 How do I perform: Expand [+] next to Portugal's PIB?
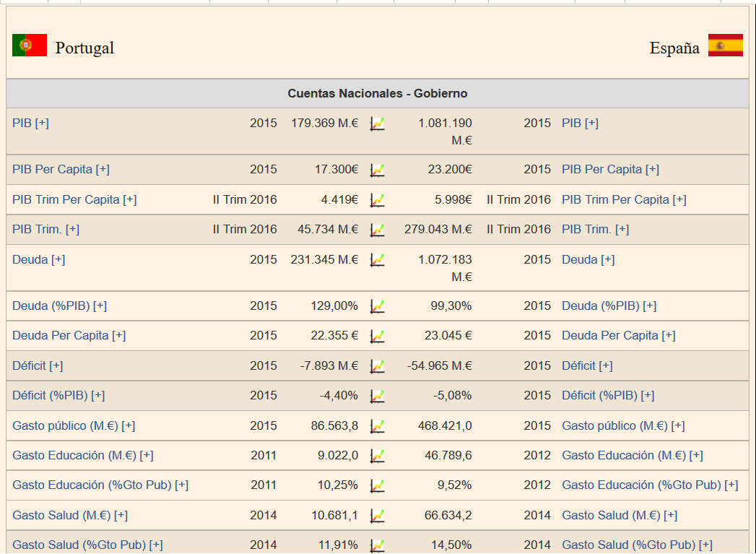42,123
